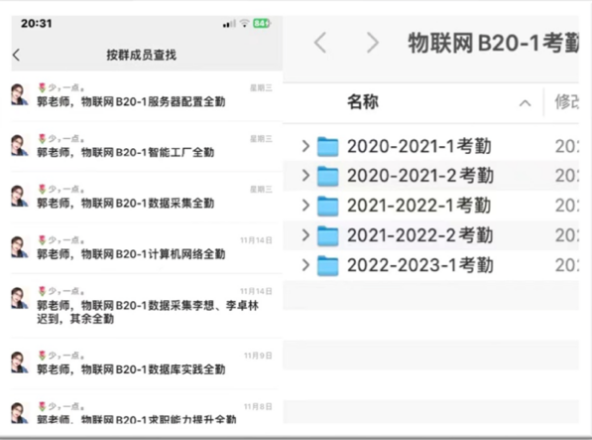Select the 2021-2022-2考勤 folder icon
The height and width of the screenshot is (440, 592).
click(327, 236)
